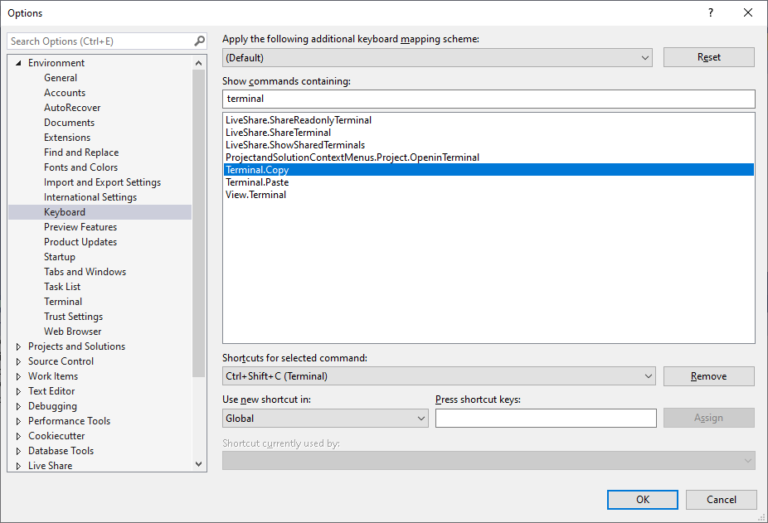Click the Reset button
The height and width of the screenshot is (523, 768).
point(708,58)
